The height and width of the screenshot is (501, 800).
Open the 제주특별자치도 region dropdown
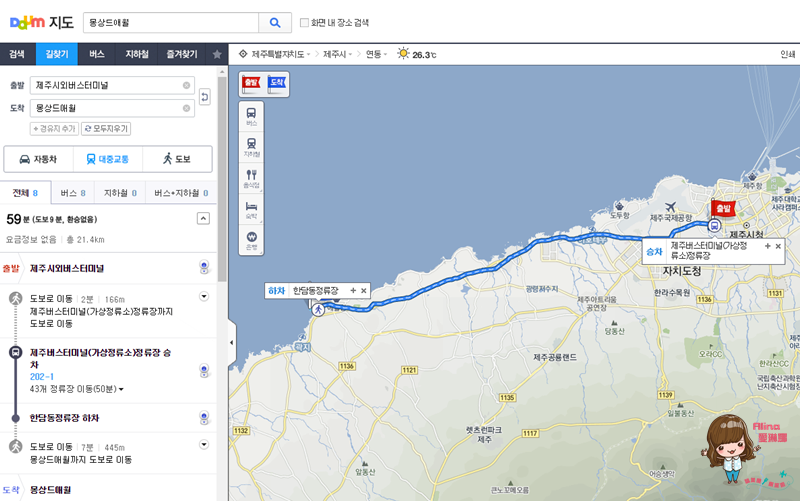coord(281,54)
